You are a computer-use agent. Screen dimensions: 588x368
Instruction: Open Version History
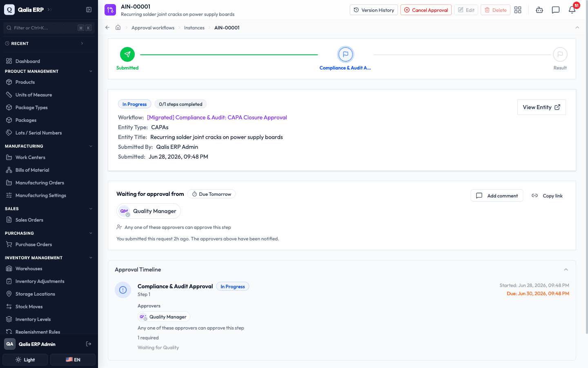(374, 10)
